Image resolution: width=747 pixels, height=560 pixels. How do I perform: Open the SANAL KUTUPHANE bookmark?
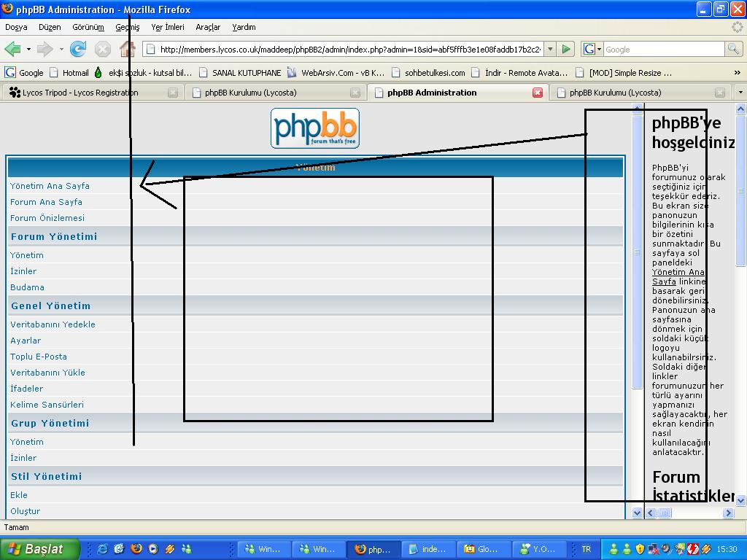click(x=240, y=73)
